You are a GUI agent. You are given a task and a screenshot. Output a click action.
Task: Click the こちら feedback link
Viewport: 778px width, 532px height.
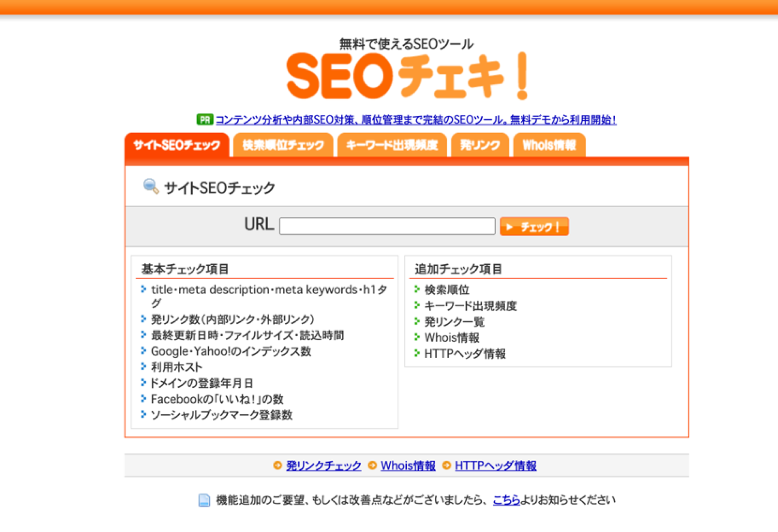507,500
